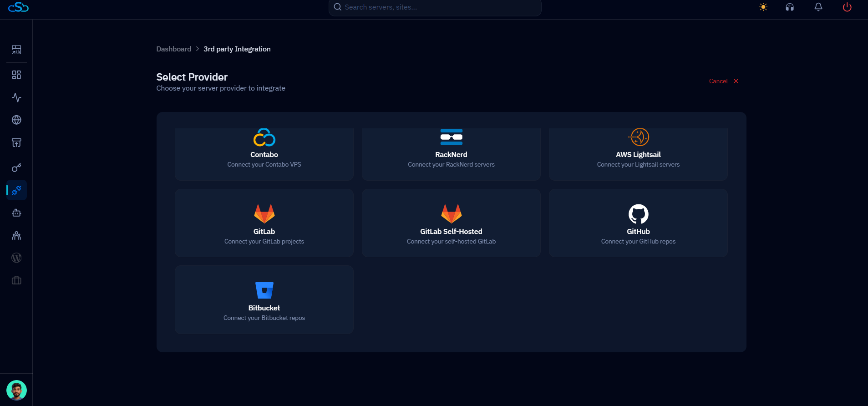The width and height of the screenshot is (868, 406).
Task: Open the briefcase icon in sidebar
Action: 16,280
